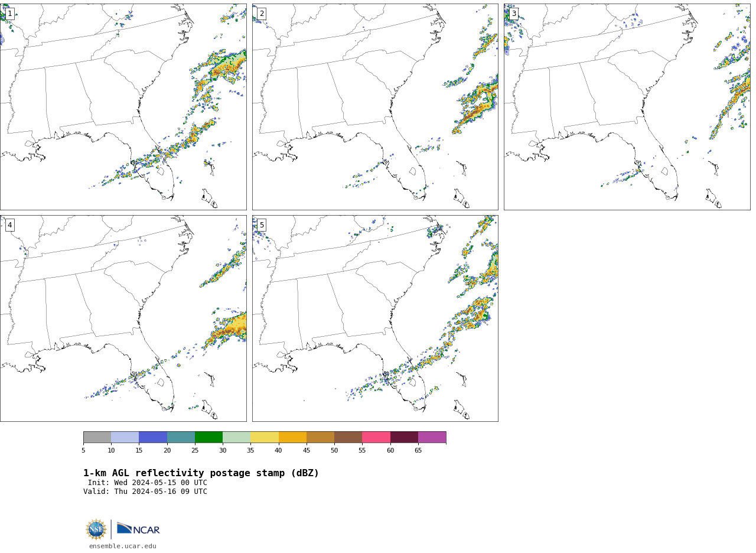This screenshot has width=756, height=553.
Task: Click the number label '4' on fourth panel
Action: (9, 225)
